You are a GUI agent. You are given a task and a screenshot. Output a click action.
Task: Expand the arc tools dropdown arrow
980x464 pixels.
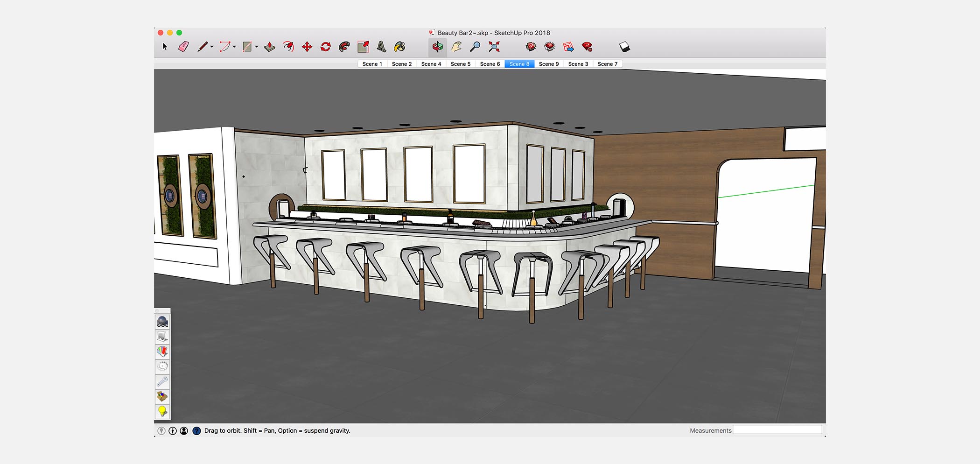coord(234,47)
